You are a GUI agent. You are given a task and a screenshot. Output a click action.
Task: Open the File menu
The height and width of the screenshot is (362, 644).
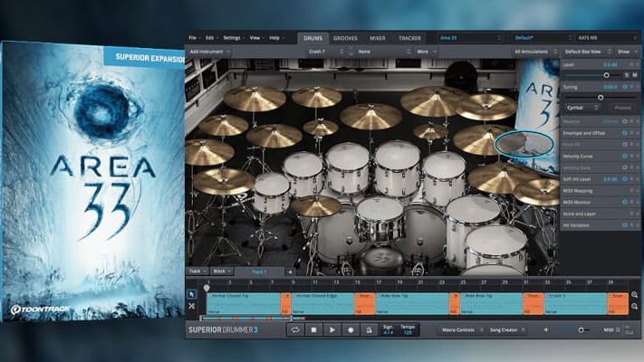coord(194,38)
